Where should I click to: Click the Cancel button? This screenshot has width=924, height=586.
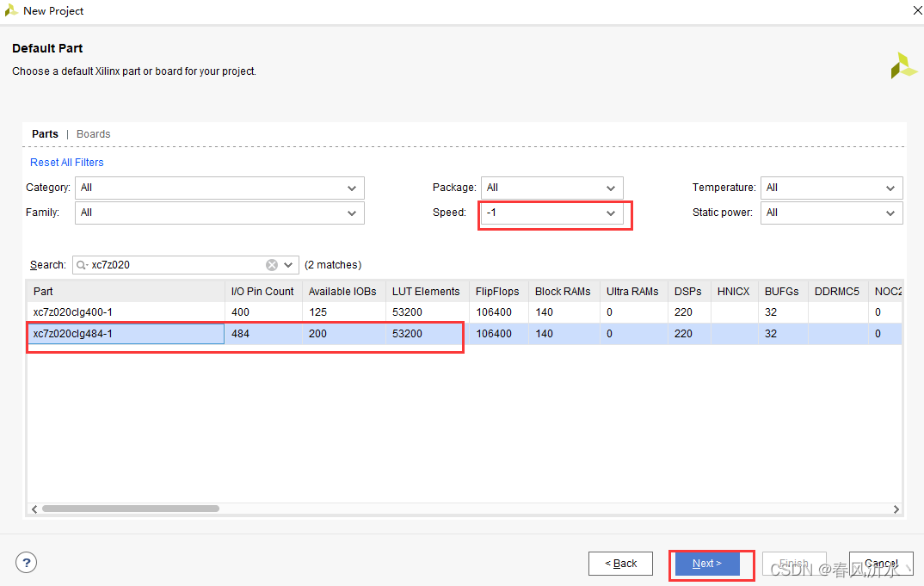point(881,564)
